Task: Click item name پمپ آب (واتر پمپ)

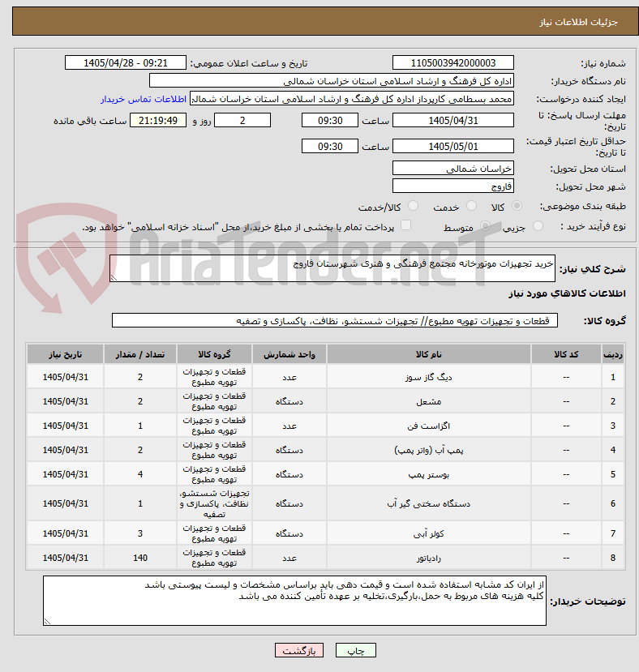Action: tap(429, 451)
